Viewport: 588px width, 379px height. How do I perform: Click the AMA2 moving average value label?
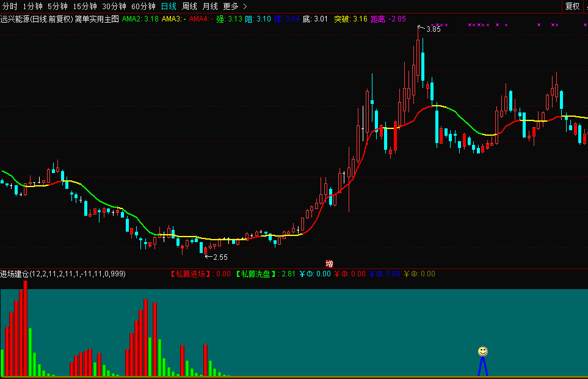point(140,19)
